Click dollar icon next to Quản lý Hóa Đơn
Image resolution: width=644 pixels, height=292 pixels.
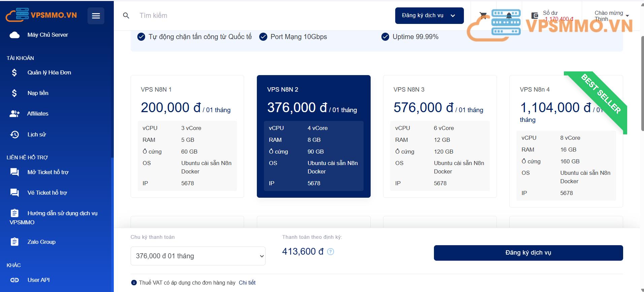[x=14, y=72]
